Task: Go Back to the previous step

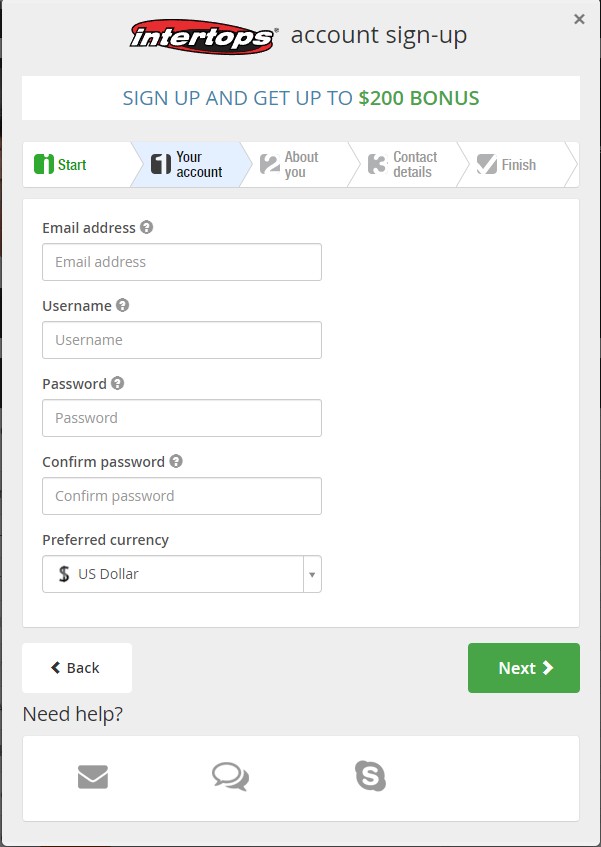Action: [77, 668]
